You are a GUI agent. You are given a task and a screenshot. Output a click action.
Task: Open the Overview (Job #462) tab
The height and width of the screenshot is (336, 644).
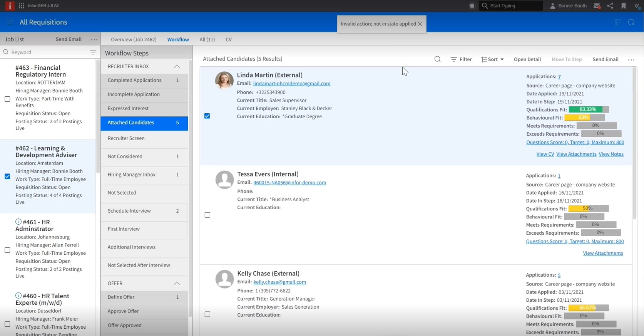click(x=134, y=39)
